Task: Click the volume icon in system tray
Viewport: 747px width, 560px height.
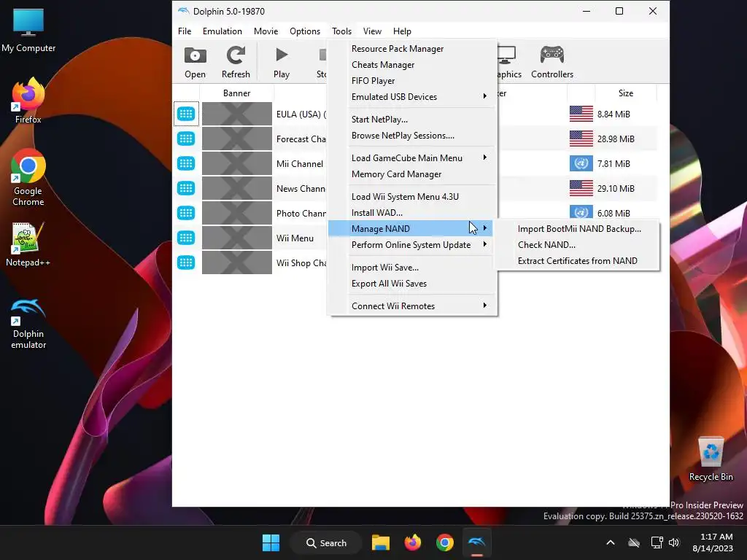Action: [673, 542]
